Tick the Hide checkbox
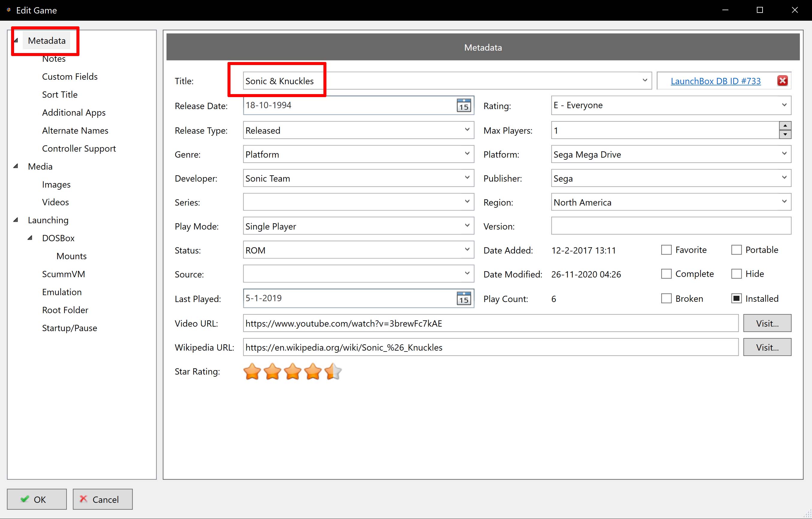This screenshot has width=812, height=519. pos(736,274)
